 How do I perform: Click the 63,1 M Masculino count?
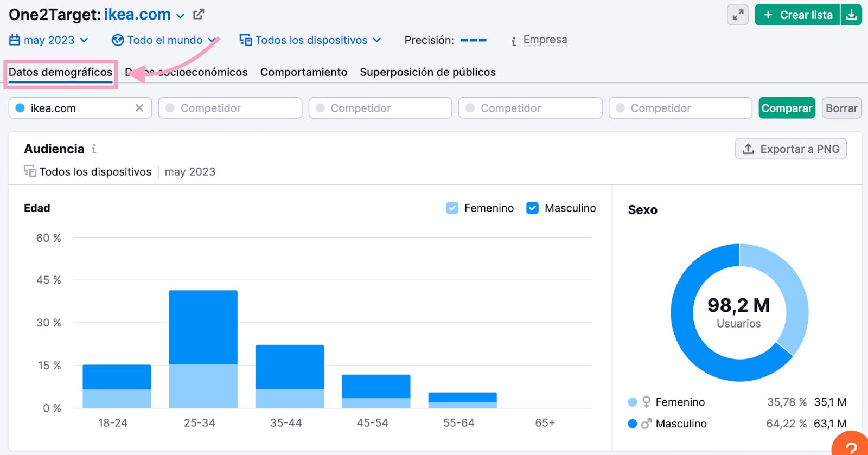(830, 424)
